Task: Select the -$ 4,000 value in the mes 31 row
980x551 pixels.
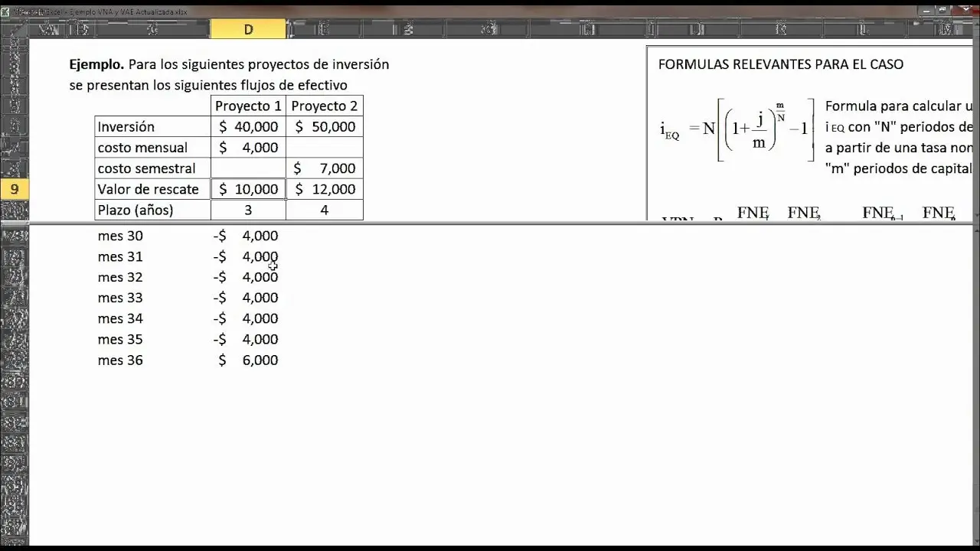Action: pos(246,256)
